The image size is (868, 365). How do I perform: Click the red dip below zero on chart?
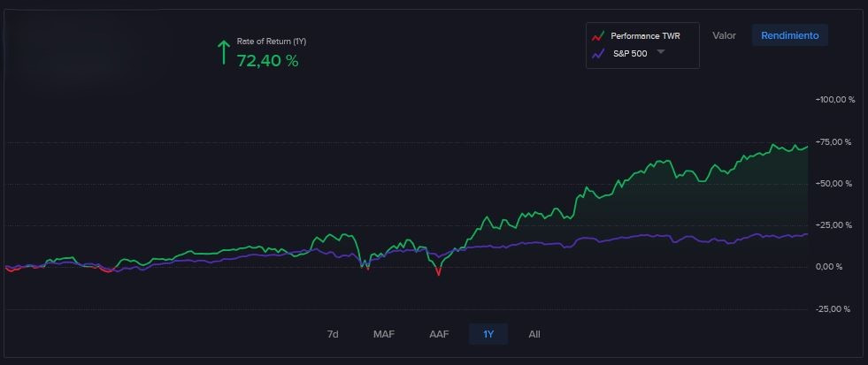(438, 275)
